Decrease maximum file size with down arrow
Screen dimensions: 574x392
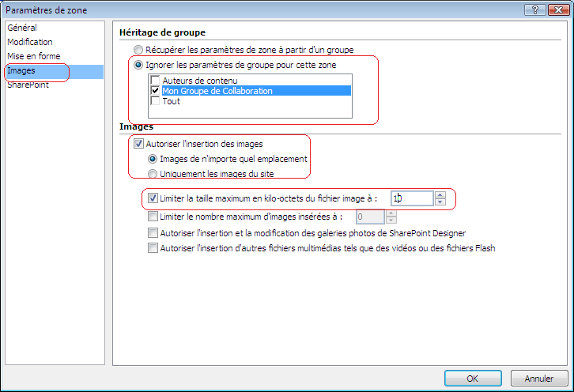(440, 202)
